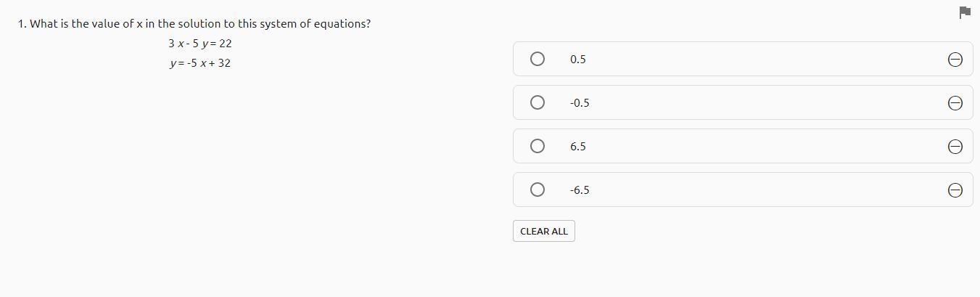Image resolution: width=980 pixels, height=297 pixels.
Task: Click the answer text "6.5"
Action: tap(578, 147)
